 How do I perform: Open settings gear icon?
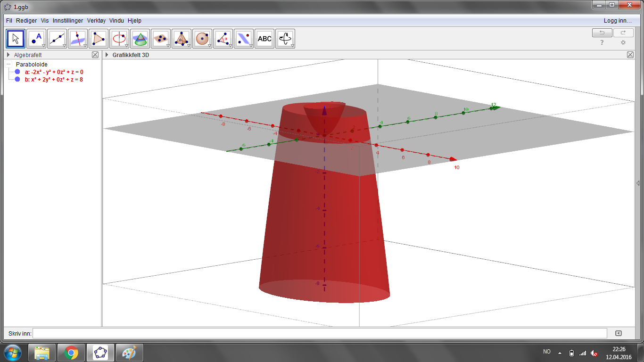(x=623, y=42)
